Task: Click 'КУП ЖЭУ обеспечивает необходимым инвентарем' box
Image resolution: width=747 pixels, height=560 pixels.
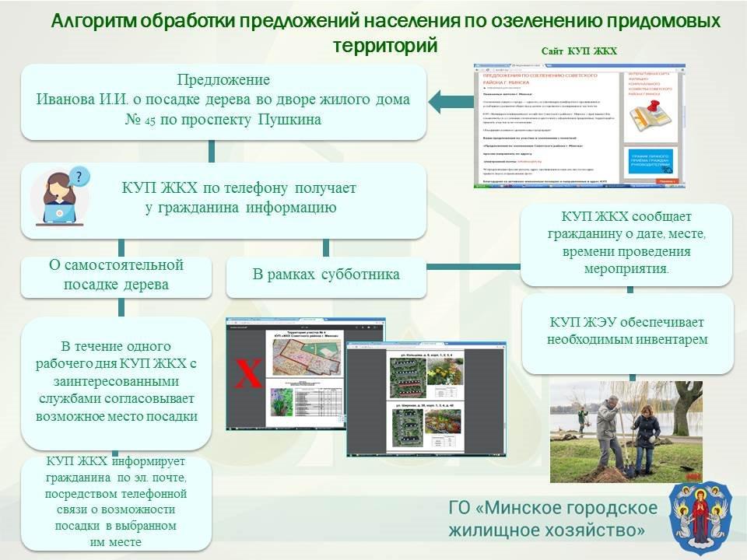Action: point(627,334)
